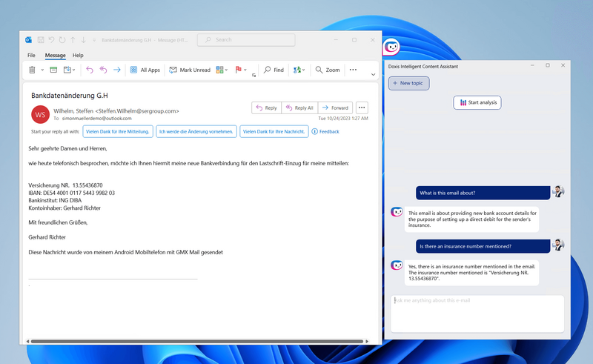The height and width of the screenshot is (364, 593).
Task: Open the Move to folder dropdown
Action: [70, 70]
